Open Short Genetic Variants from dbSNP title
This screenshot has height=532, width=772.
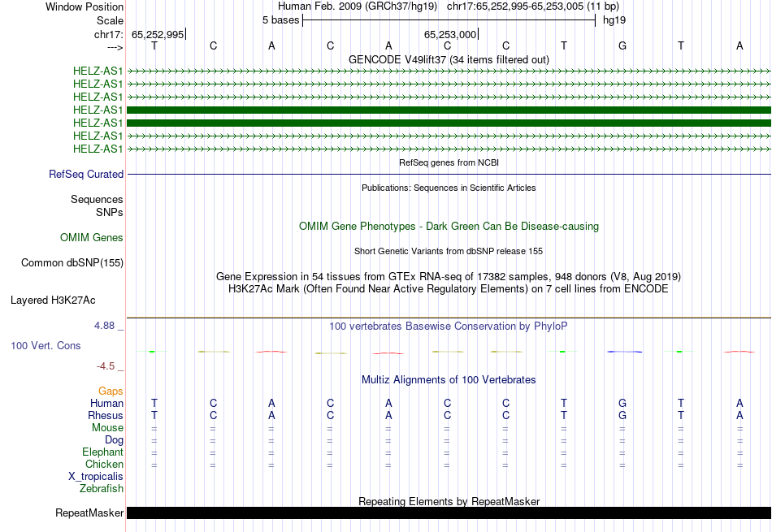click(449, 251)
